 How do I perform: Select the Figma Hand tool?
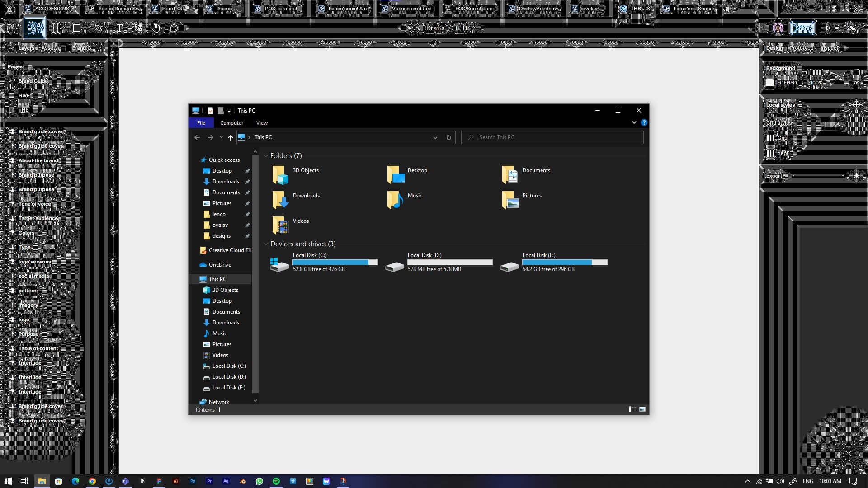[156, 28]
